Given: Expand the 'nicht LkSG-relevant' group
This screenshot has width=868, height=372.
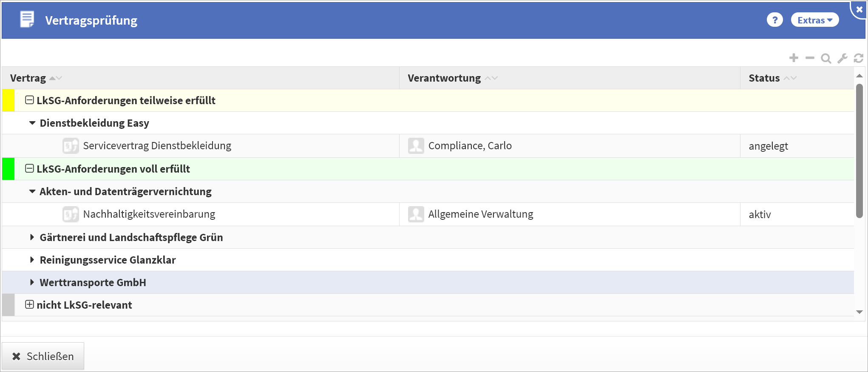Looking at the screenshot, I should (x=29, y=305).
